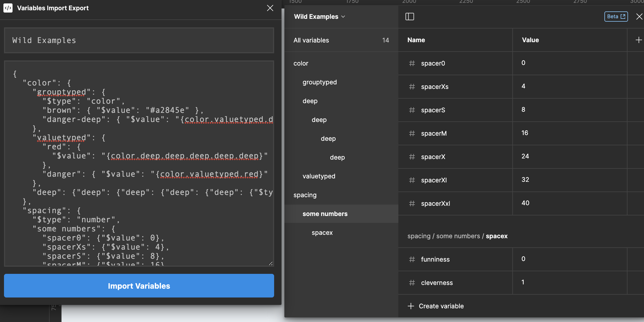Collapse the nested deep color group
This screenshot has width=644, height=322.
click(x=310, y=101)
